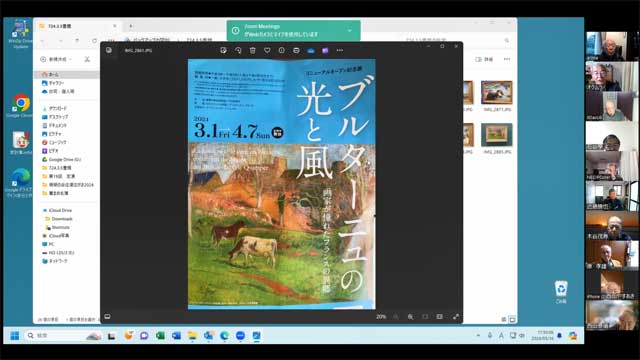The height and width of the screenshot is (360, 640).
Task: Open the Recycle Bin on the desktop
Action: (x=561, y=291)
